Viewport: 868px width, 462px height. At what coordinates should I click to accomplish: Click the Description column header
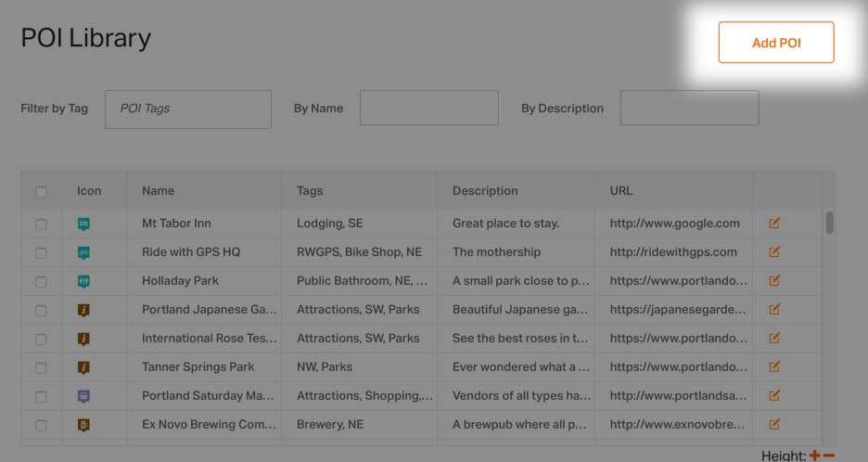pos(485,191)
